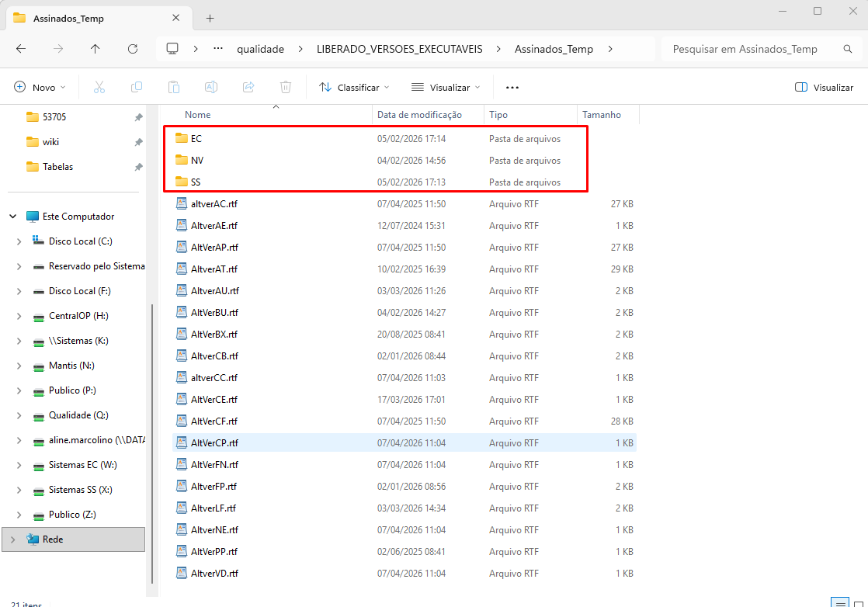
Task: Expand the Disco Local (C:) tree node
Action: (19, 241)
